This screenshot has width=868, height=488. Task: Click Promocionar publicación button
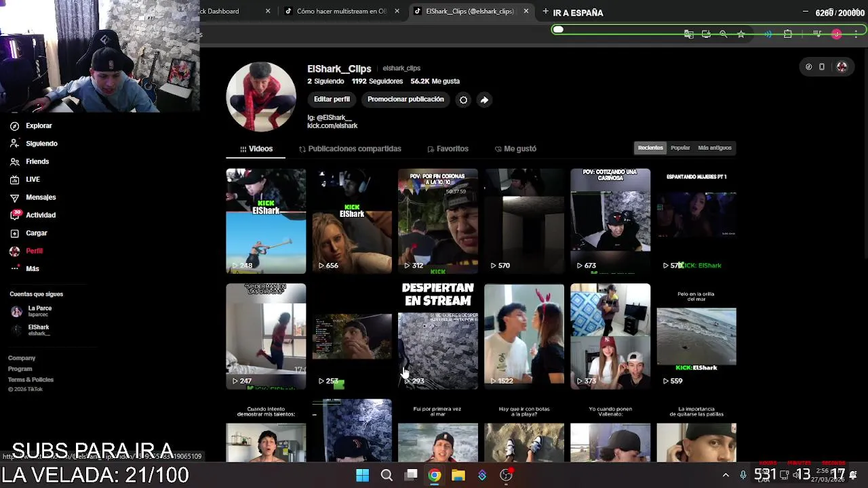tap(406, 100)
